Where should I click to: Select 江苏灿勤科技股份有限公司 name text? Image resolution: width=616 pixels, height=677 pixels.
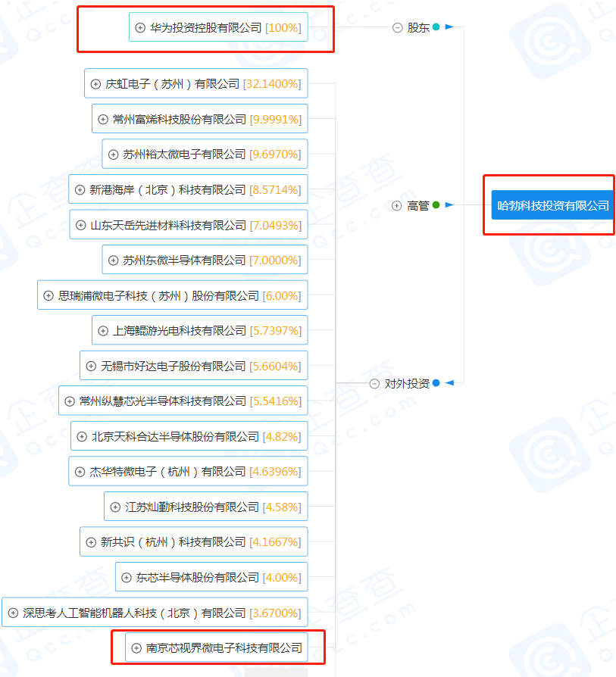(x=192, y=507)
